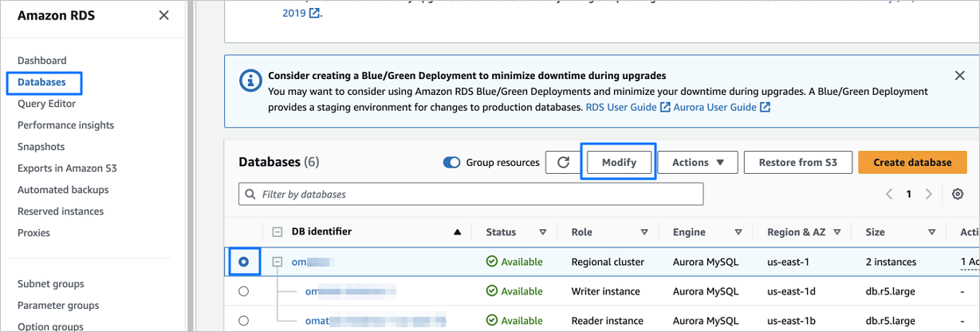Toggle the Group resources switch
The image size is (980, 332).
[451, 162]
